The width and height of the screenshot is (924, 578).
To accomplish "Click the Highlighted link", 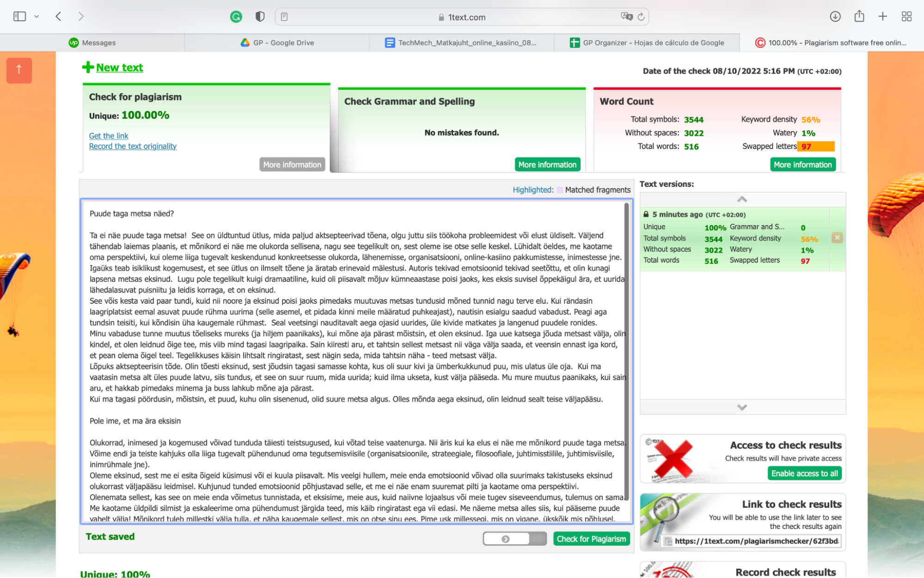I will 532,190.
